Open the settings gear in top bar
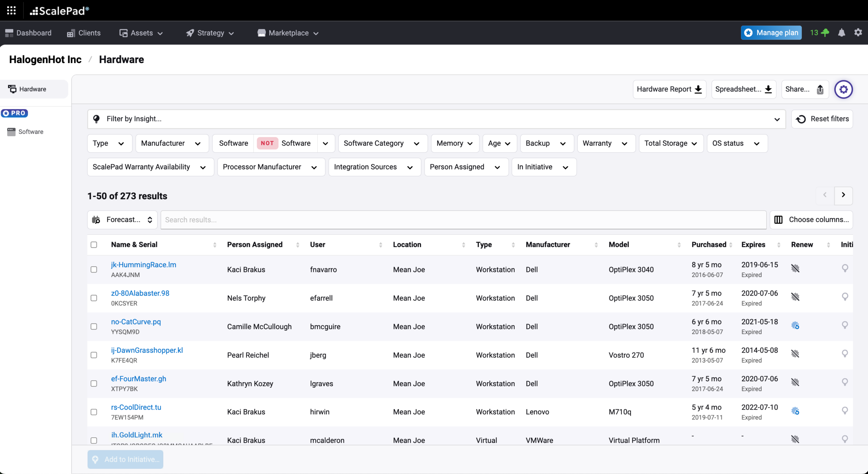Image resolution: width=868 pixels, height=474 pixels. [x=858, y=33]
